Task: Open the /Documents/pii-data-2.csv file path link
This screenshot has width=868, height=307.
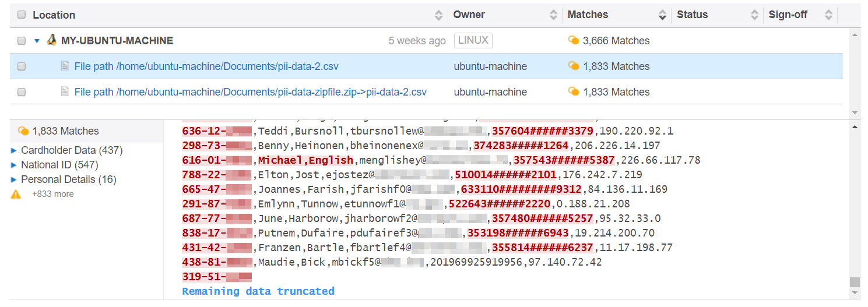Action: 206,66
